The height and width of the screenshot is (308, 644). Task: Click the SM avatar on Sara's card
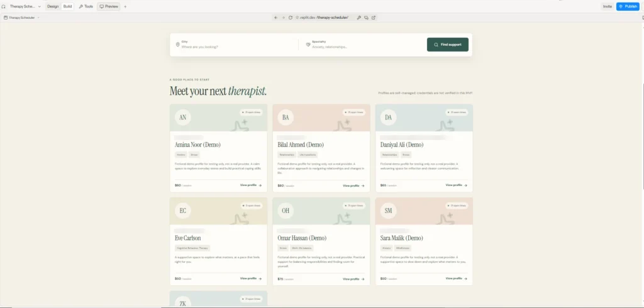[x=388, y=211]
